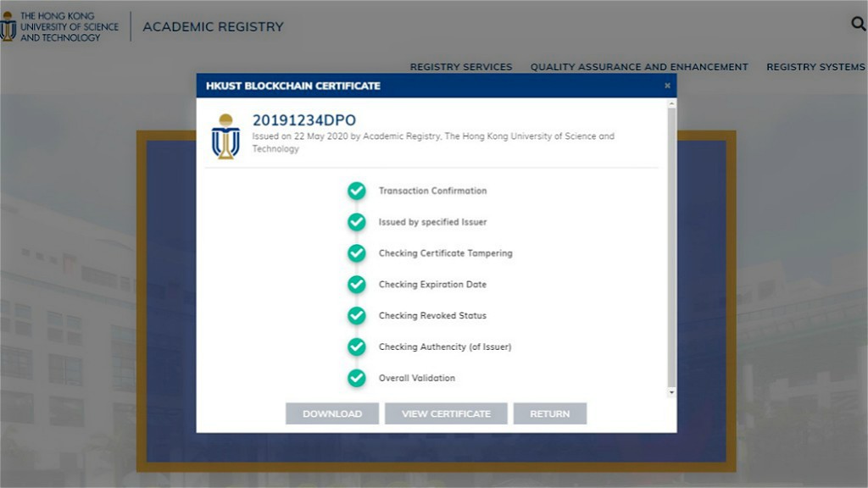Click the 'Issued on 22 May 2020' text
868x488 pixels.
pos(300,136)
